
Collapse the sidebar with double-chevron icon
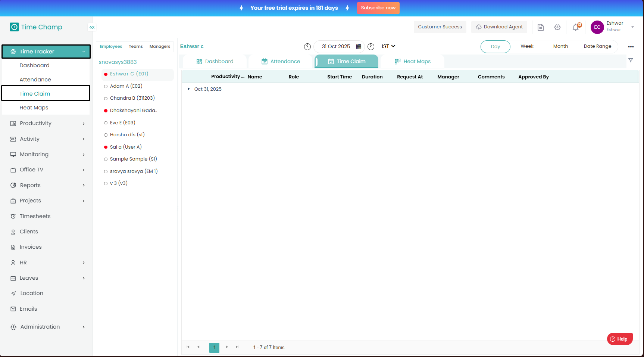(92, 27)
